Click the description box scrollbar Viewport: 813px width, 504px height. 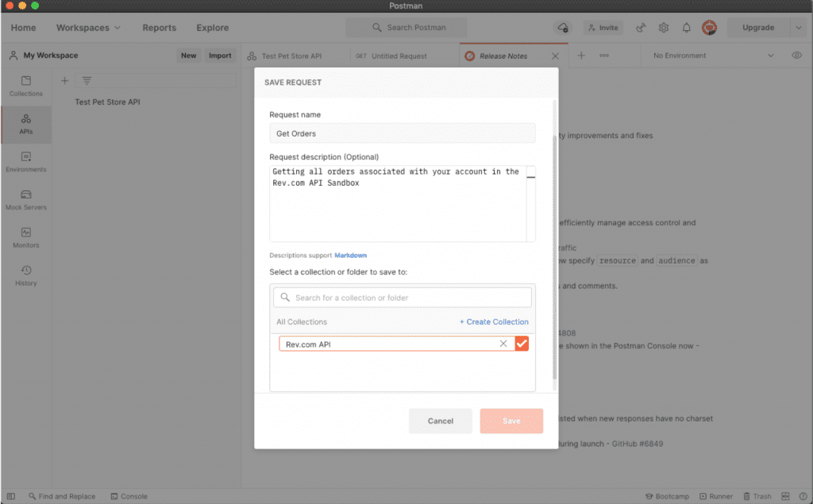tap(530, 204)
